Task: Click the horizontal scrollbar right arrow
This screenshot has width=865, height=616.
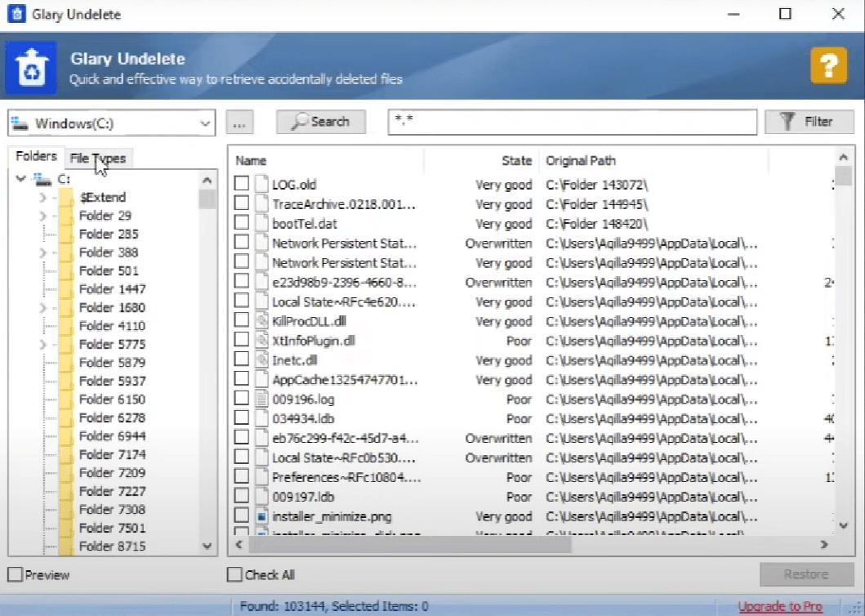Action: (x=823, y=544)
